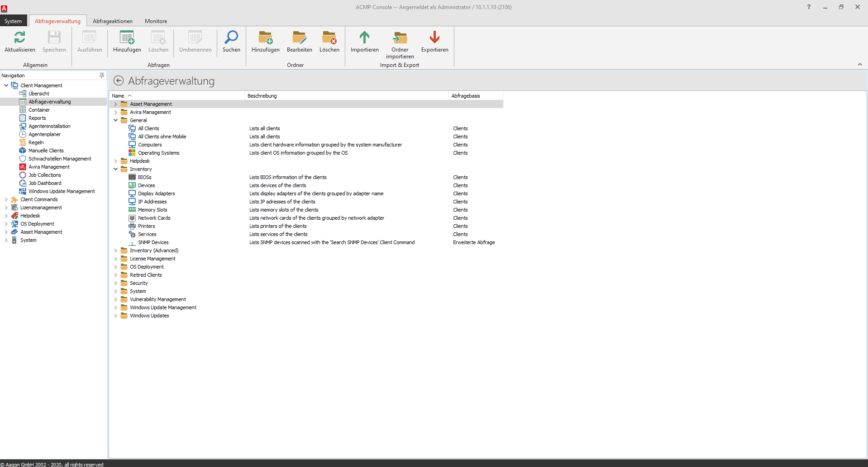The image size is (868, 467).
Task: Click 'Lists IP adresses of the clients' description
Action: [282, 202]
